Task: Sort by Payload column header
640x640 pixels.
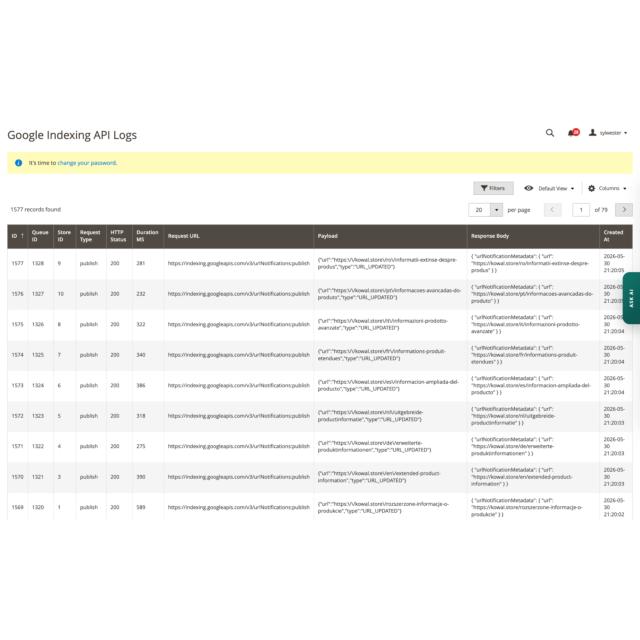Action: point(390,236)
